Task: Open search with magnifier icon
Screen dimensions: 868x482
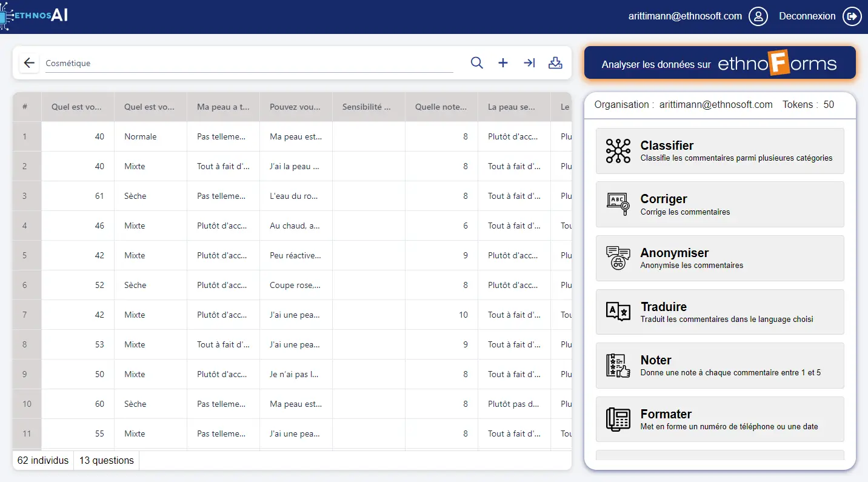Action: click(x=477, y=63)
